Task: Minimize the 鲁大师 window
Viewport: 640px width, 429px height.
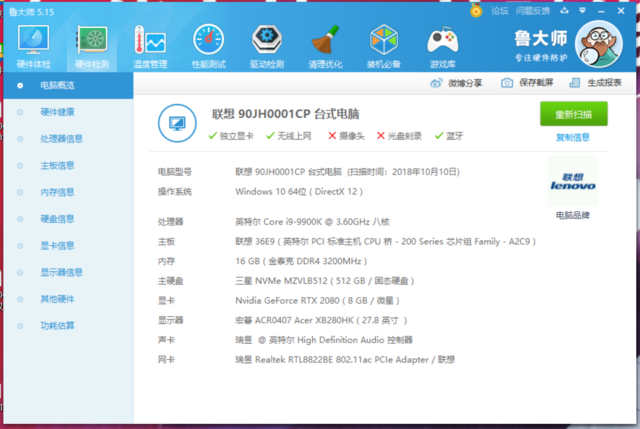Action: (x=601, y=11)
